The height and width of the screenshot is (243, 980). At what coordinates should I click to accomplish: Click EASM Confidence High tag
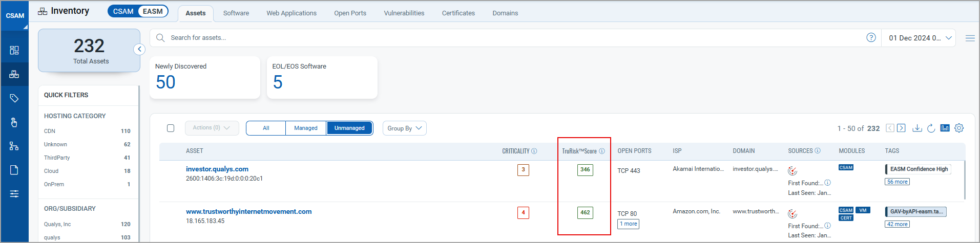point(918,169)
